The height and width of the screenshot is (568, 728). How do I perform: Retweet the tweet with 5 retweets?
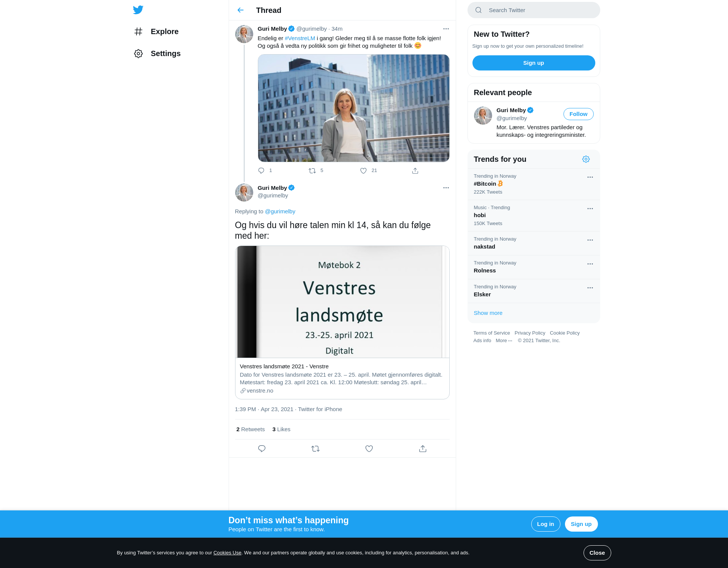tap(312, 171)
